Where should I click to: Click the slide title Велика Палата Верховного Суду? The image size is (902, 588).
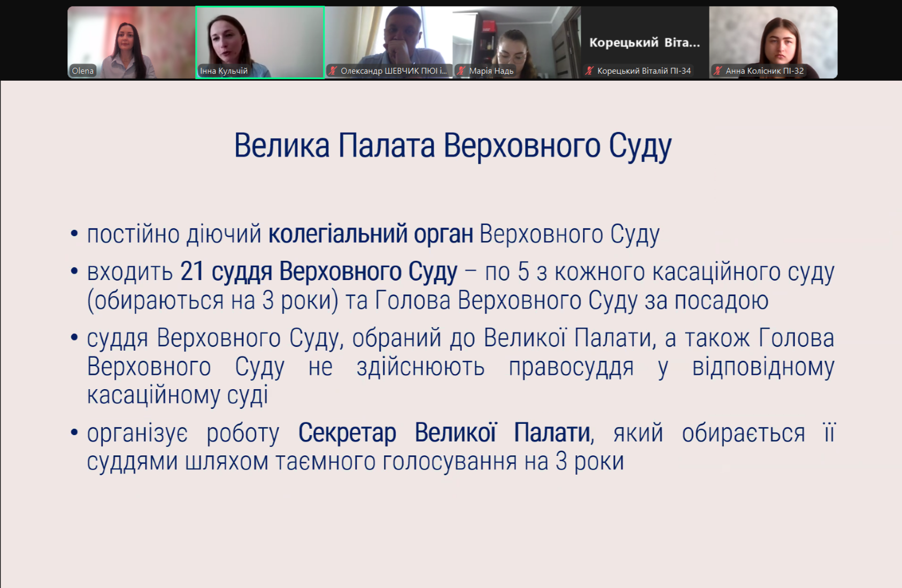[x=452, y=146]
